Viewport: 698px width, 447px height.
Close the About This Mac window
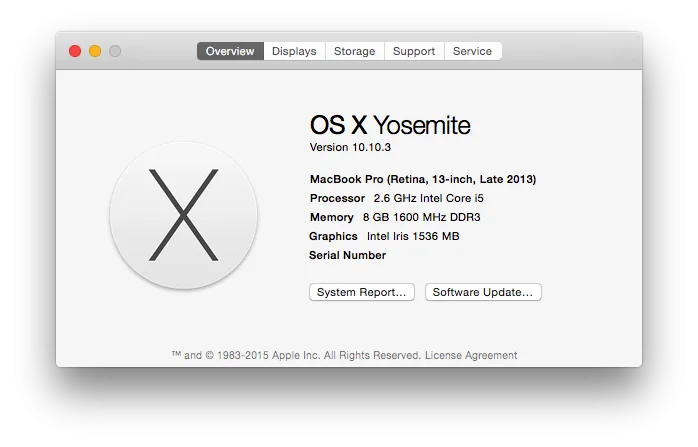coord(75,51)
